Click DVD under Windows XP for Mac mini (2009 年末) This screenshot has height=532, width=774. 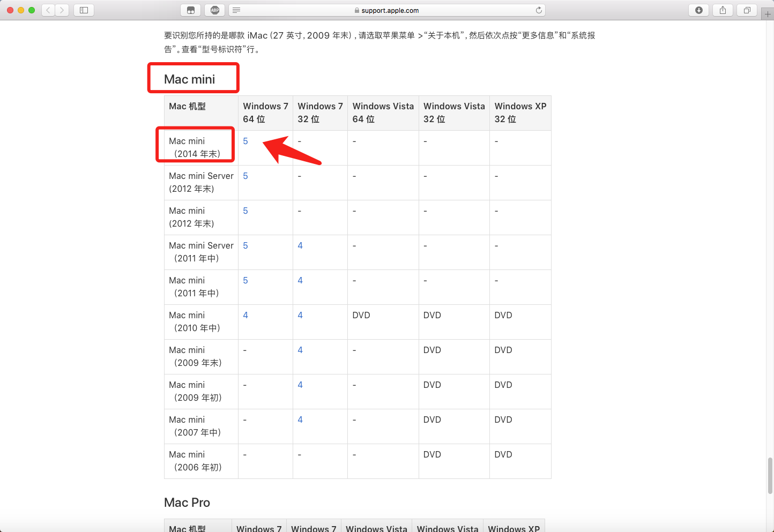tap(503, 350)
